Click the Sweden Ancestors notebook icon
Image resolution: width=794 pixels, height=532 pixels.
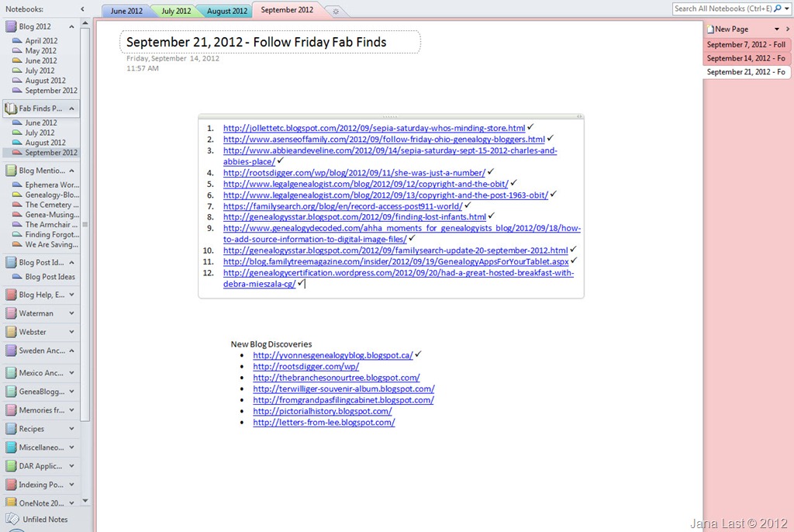(x=11, y=351)
